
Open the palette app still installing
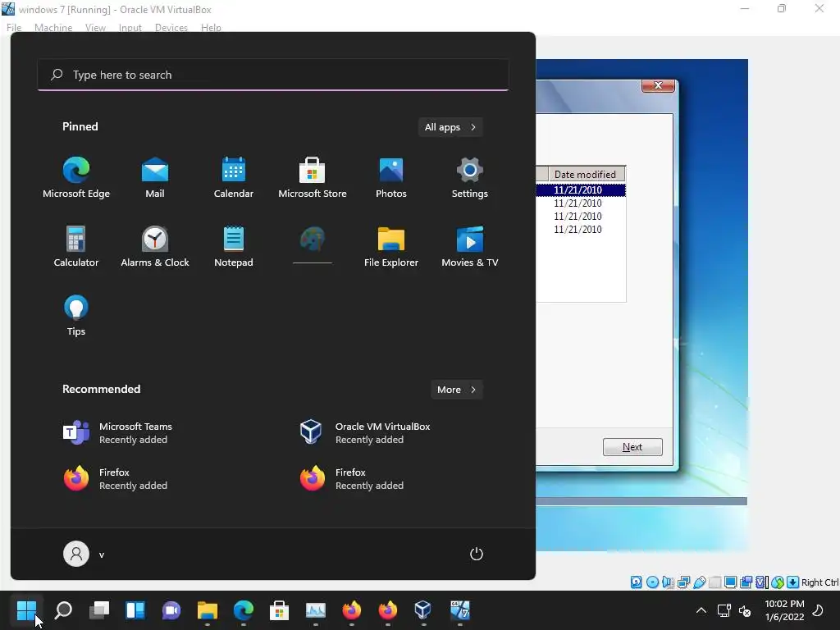point(313,244)
